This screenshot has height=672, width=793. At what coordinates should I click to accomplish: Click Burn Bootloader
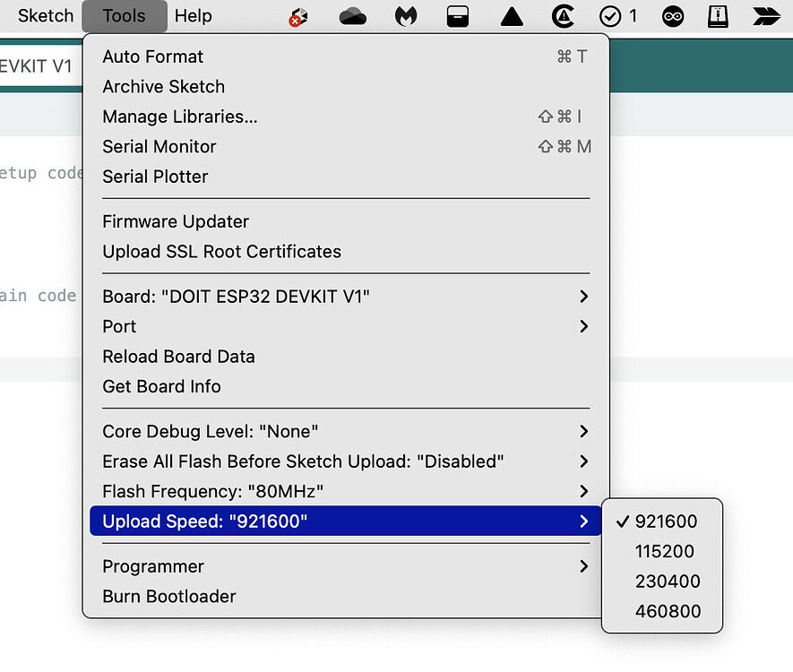click(168, 596)
